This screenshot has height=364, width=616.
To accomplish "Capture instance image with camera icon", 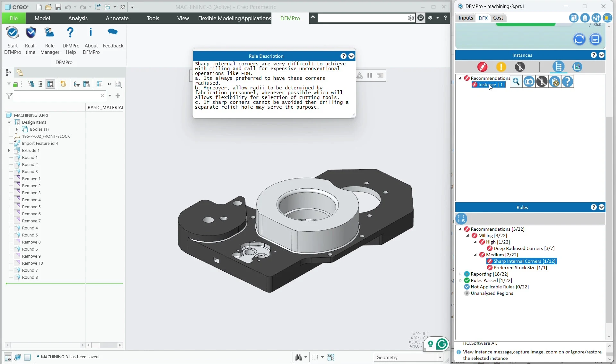I will (529, 82).
